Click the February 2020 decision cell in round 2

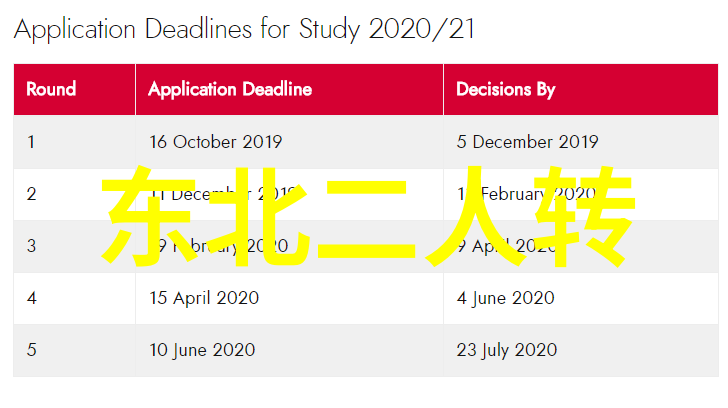coord(581,194)
